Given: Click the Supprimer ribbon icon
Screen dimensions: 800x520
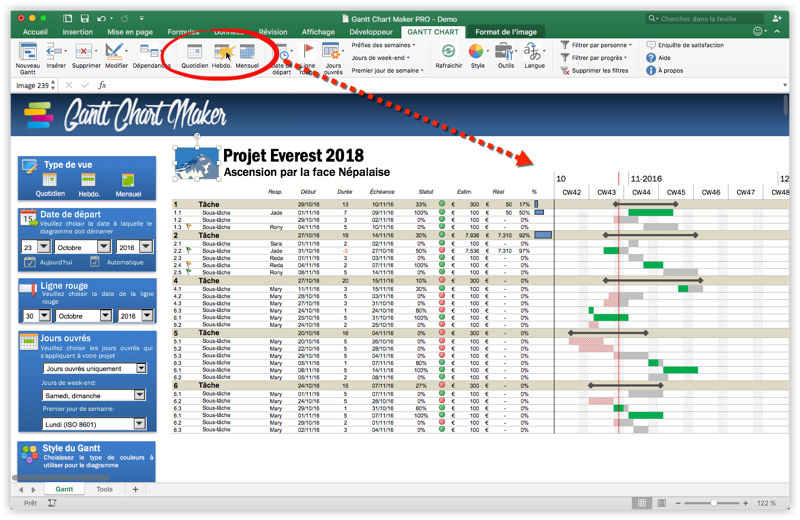Looking at the screenshot, I should [x=84, y=52].
